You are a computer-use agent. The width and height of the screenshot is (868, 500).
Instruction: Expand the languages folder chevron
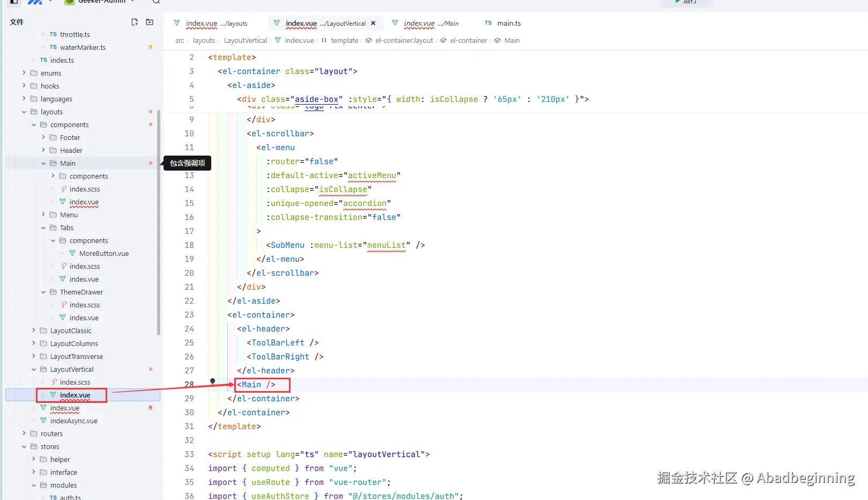(24, 98)
